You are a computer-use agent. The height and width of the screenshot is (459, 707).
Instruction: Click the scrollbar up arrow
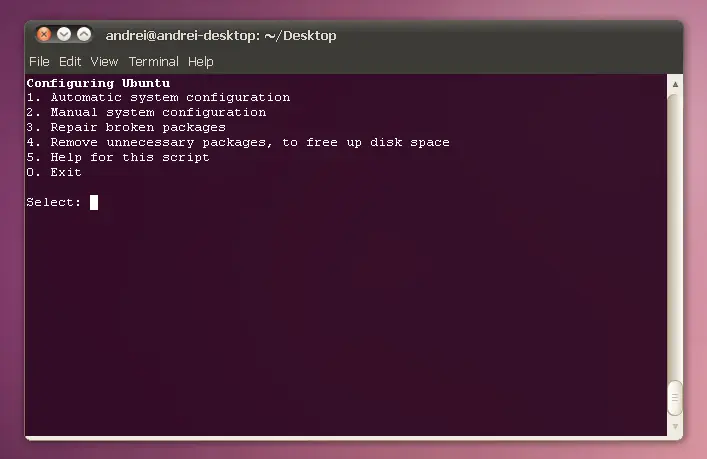tap(675, 84)
